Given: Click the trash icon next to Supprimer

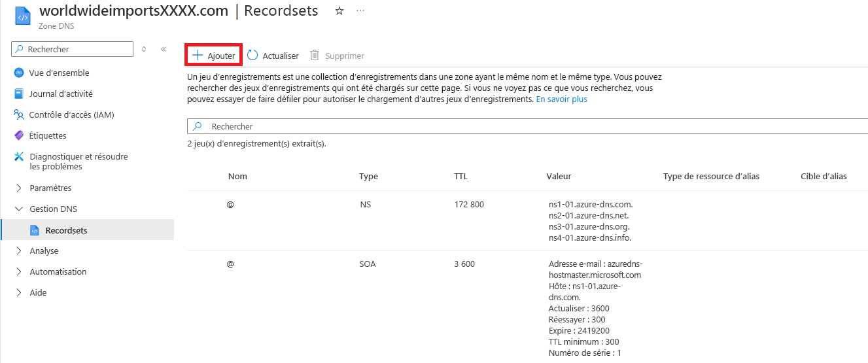Looking at the screenshot, I should pos(315,56).
